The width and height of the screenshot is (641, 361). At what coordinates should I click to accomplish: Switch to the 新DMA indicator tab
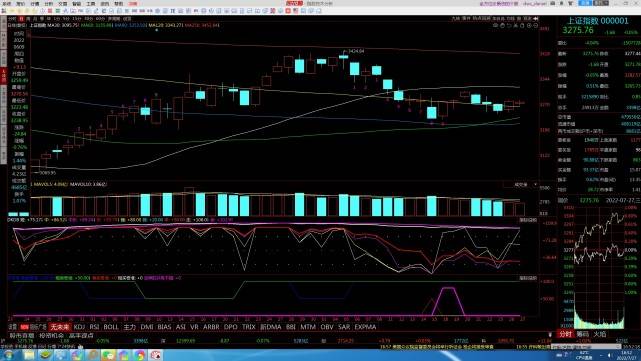pyautogui.click(x=271, y=327)
